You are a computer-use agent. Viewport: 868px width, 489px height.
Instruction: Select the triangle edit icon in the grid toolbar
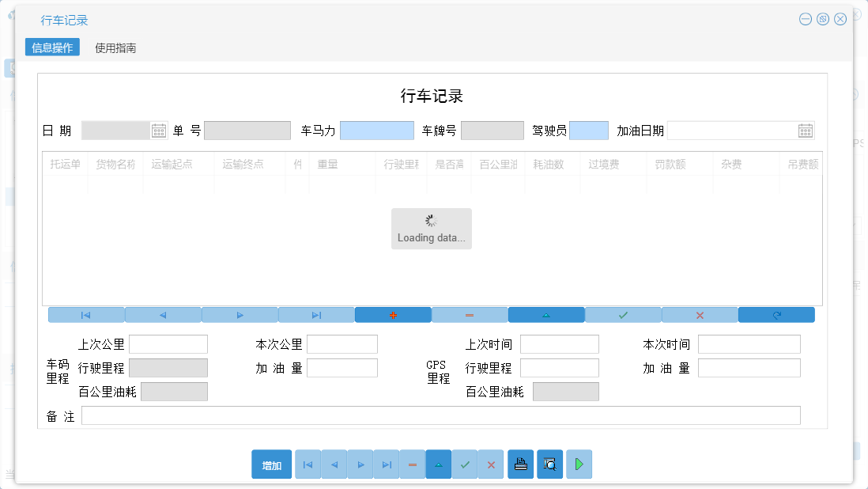pyautogui.click(x=545, y=314)
